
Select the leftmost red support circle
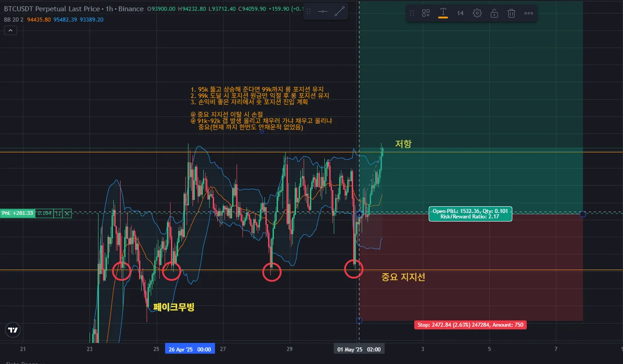121,271
